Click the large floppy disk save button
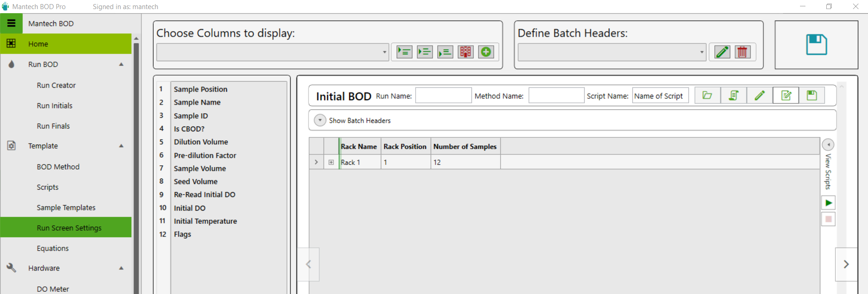Viewport: 868px width, 294px height. [x=816, y=45]
